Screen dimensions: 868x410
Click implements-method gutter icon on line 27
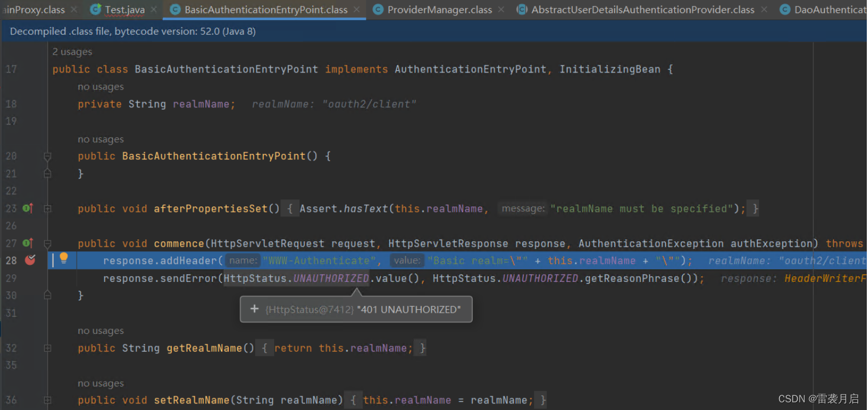tap(28, 243)
